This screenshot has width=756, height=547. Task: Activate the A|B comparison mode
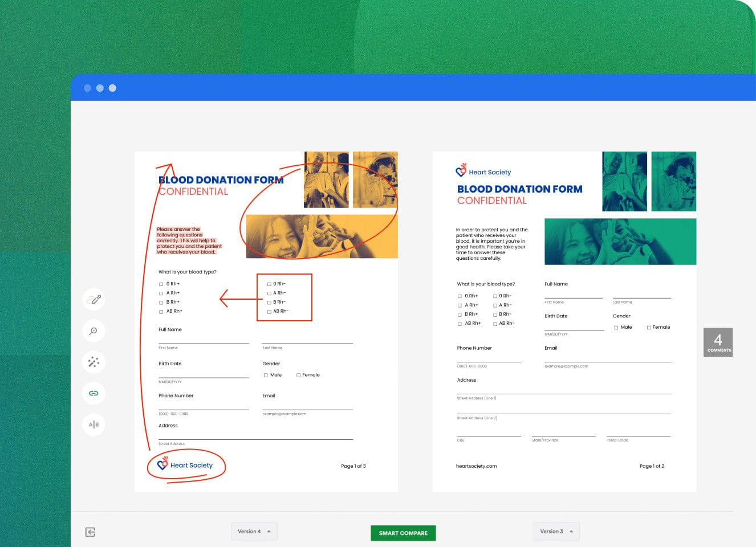94,424
